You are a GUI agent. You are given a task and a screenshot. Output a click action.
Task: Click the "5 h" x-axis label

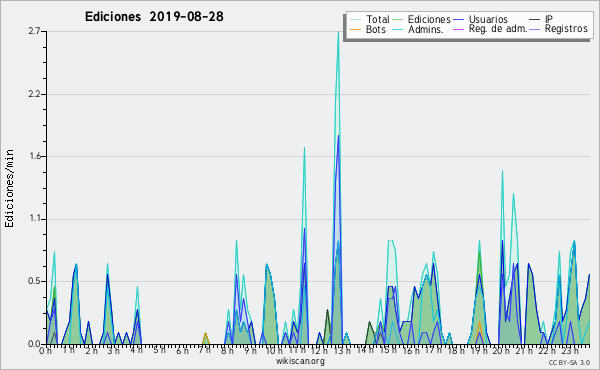(159, 350)
